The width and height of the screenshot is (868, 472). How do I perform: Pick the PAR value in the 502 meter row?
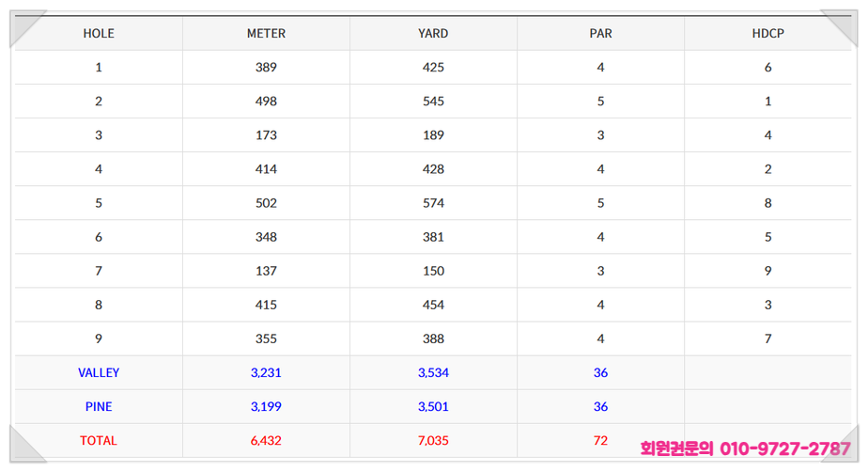pos(600,203)
